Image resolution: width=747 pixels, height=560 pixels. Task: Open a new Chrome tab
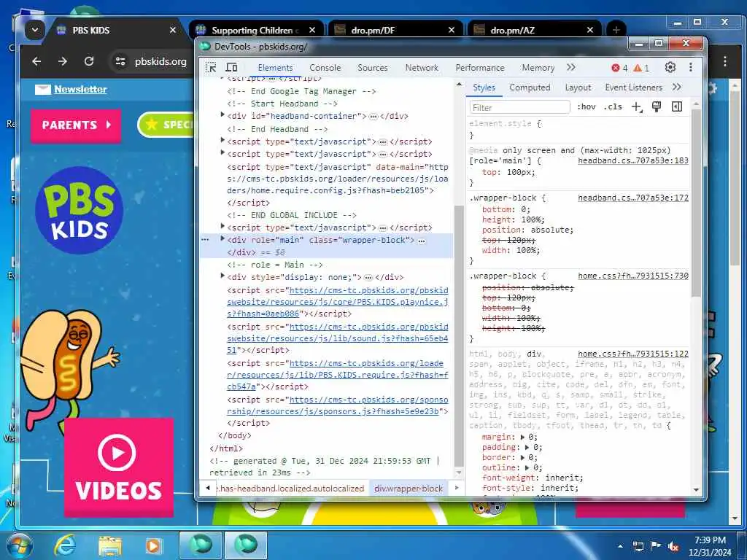point(616,30)
